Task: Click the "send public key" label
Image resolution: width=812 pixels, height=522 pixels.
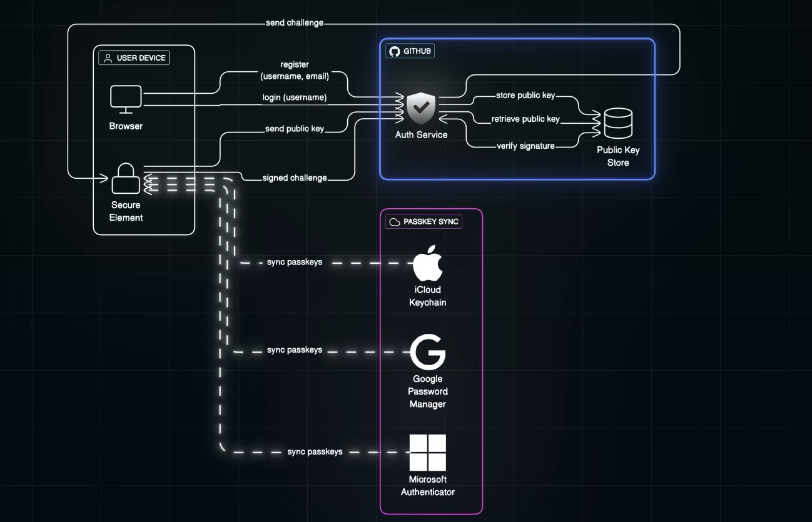Action: point(295,129)
